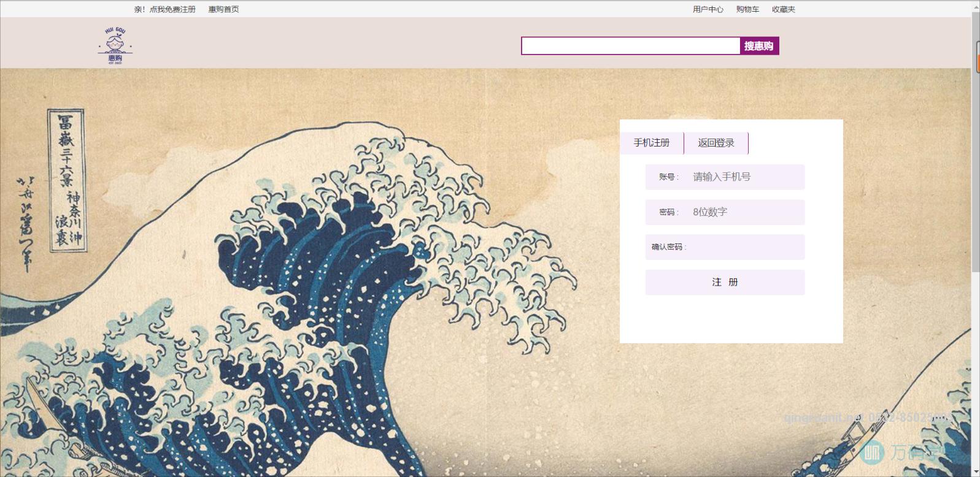Select the 手机注册 tab
Screen dimensions: 980x477
(x=652, y=143)
